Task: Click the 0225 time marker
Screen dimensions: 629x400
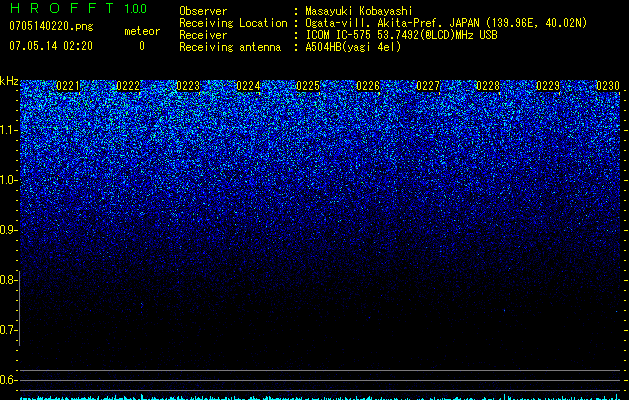Action: 308,86
